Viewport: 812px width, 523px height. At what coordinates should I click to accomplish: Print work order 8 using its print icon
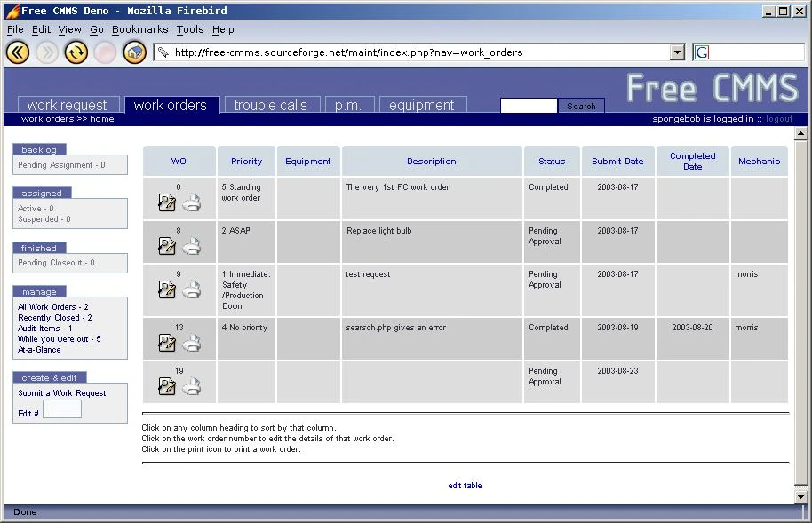(x=193, y=246)
